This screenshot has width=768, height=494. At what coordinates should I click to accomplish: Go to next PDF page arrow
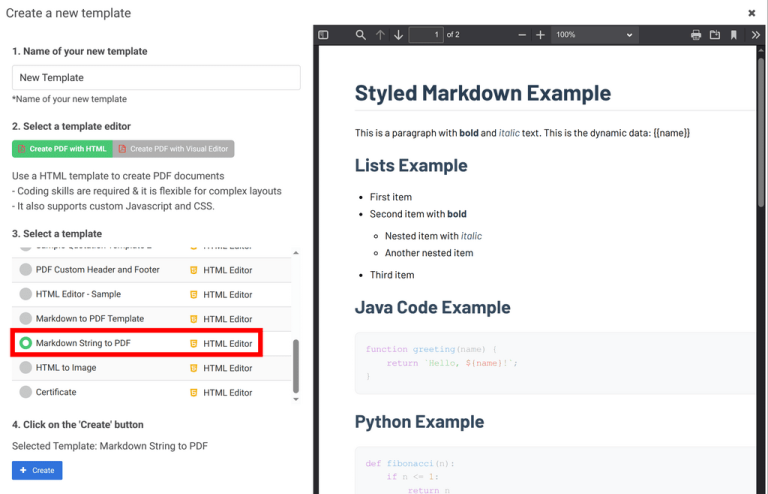coord(398,35)
